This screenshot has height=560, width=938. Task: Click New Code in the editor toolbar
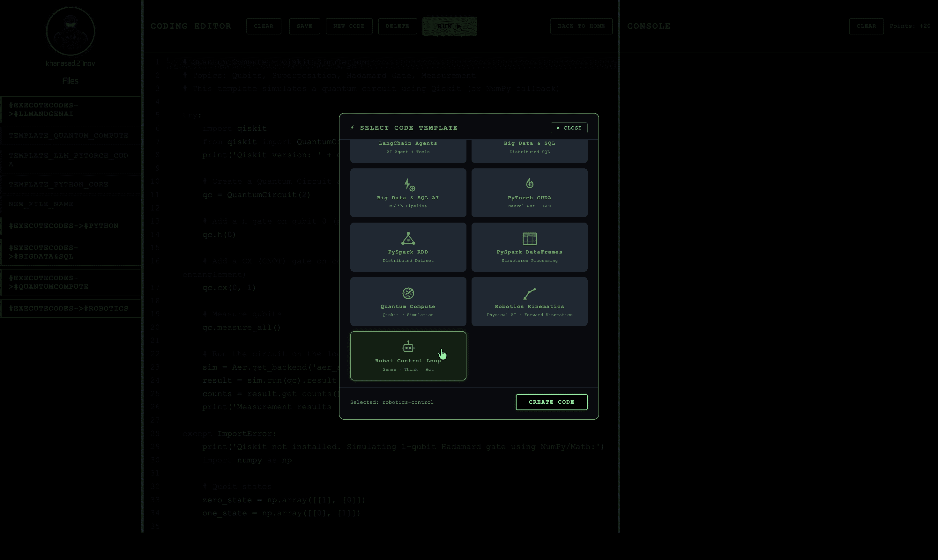[349, 26]
